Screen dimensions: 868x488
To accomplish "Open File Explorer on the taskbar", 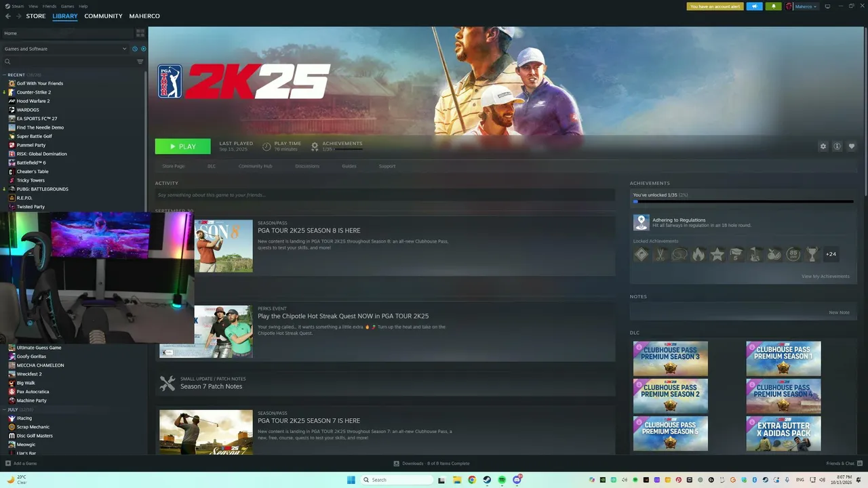I will pyautogui.click(x=457, y=480).
